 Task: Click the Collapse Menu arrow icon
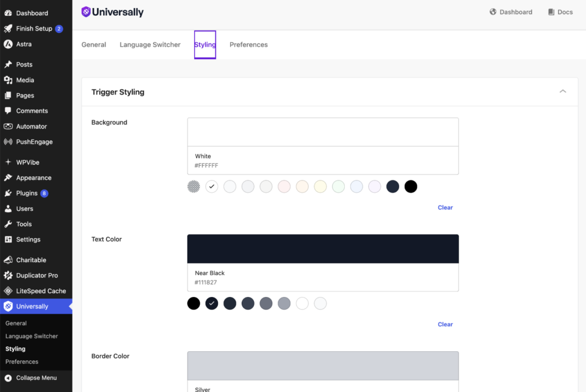[x=8, y=378]
